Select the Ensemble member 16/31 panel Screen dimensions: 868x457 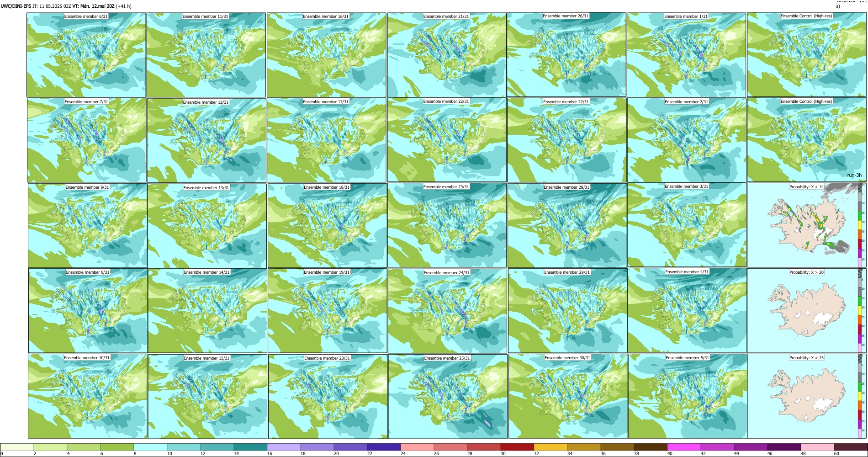(x=327, y=55)
